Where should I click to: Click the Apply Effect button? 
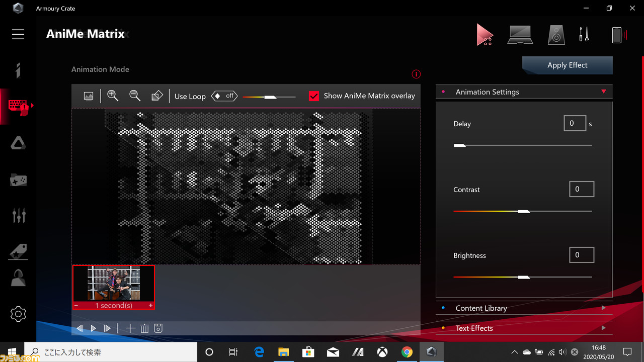coord(568,65)
